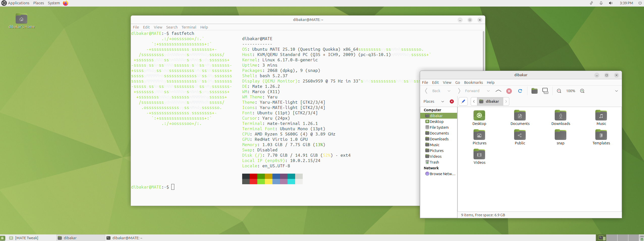
Task: Open the Places sidebar selector dropdown
Action: coord(443,101)
